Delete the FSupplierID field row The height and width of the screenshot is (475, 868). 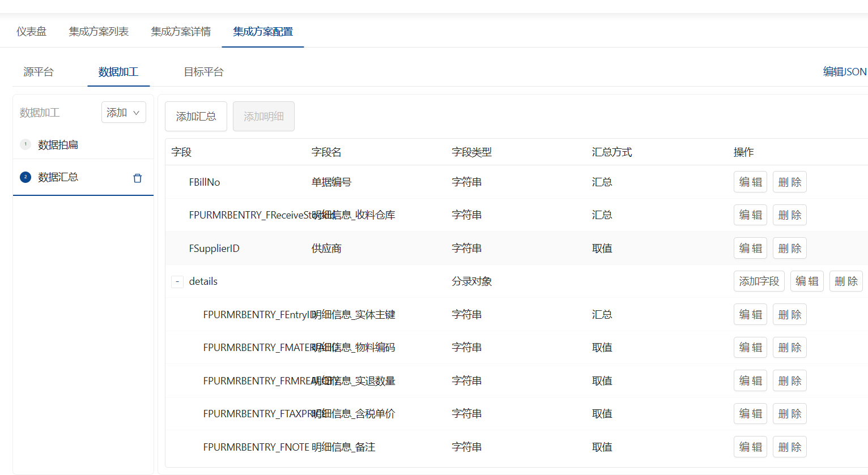tap(789, 249)
